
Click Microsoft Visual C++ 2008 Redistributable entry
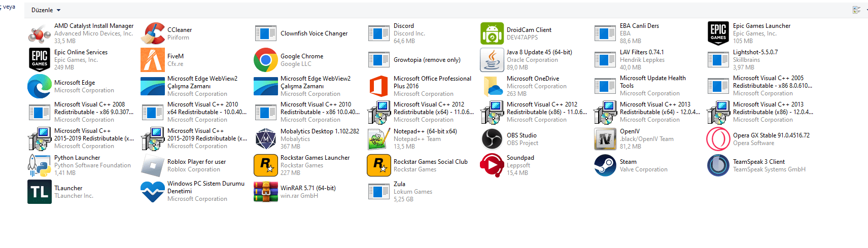[x=81, y=113]
